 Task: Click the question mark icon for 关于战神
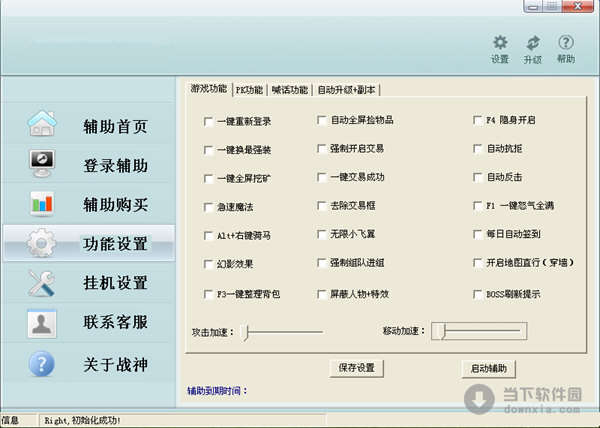pyautogui.click(x=42, y=363)
